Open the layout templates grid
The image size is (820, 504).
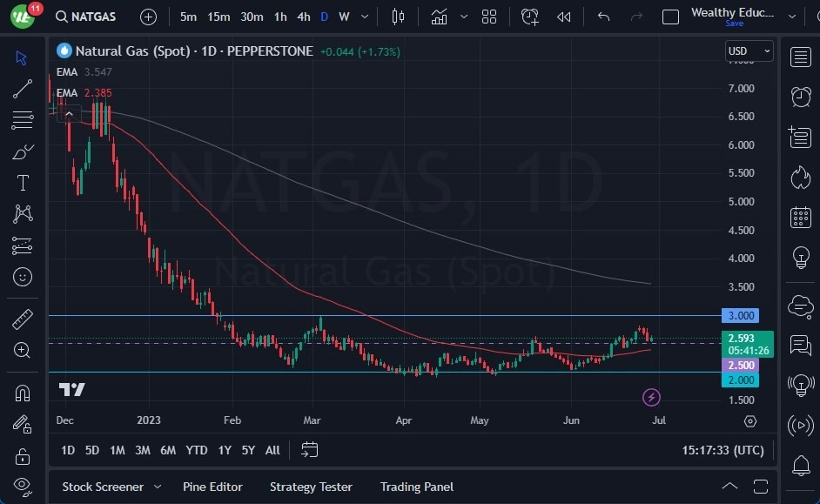tap(489, 17)
